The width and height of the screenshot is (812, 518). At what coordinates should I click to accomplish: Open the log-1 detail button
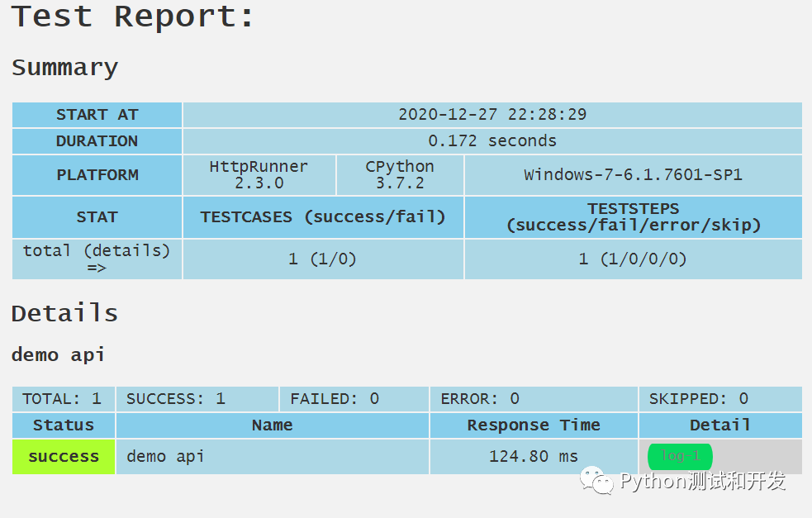[x=680, y=456]
